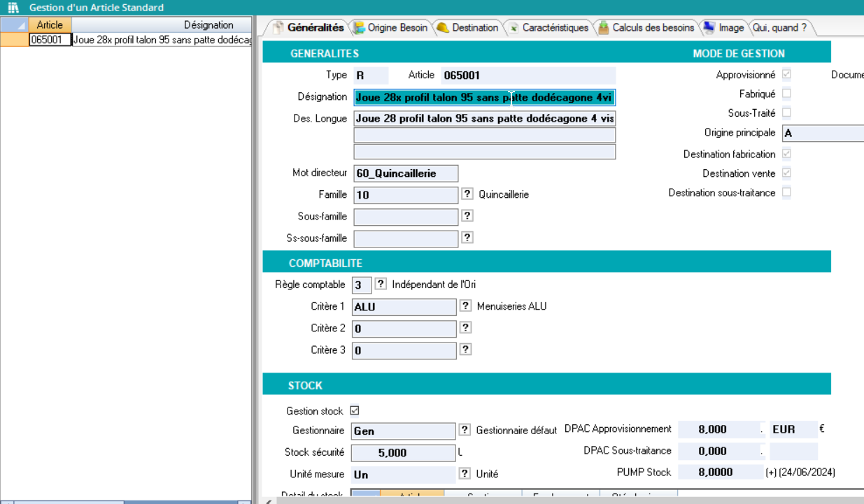Viewport: 864px width, 504px height.
Task: Click the Origine Besoin tab icon
Action: [359, 28]
